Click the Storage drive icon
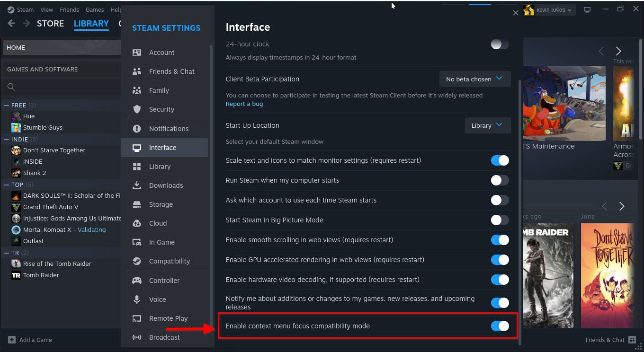 click(x=137, y=204)
